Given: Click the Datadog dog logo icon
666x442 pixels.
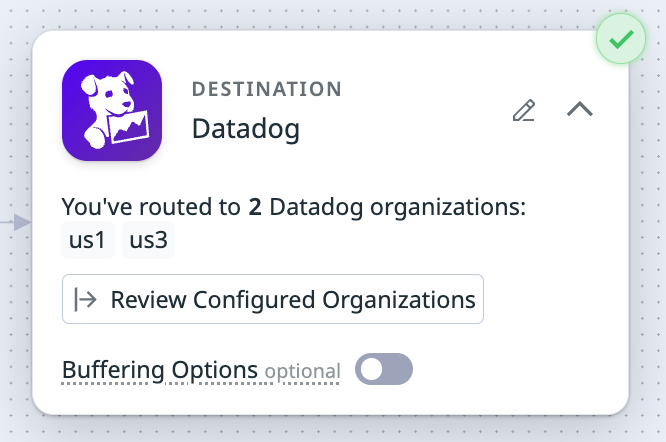Looking at the screenshot, I should 112,111.
